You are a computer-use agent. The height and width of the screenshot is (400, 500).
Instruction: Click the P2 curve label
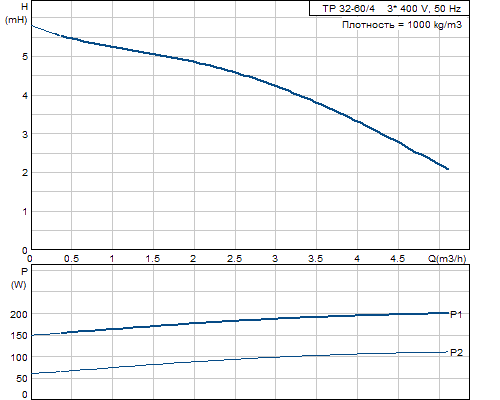(456, 352)
